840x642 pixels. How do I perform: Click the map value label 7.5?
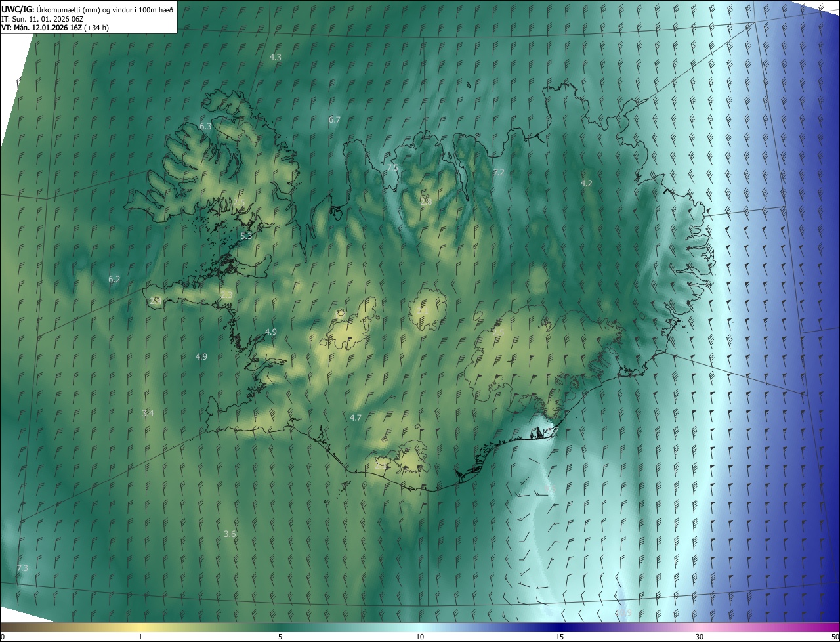click(x=392, y=168)
